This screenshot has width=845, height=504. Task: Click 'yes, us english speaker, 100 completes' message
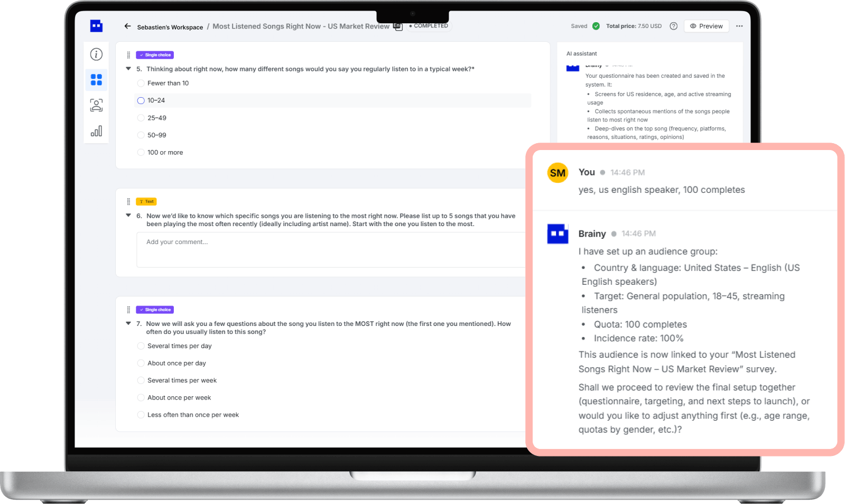pos(662,190)
